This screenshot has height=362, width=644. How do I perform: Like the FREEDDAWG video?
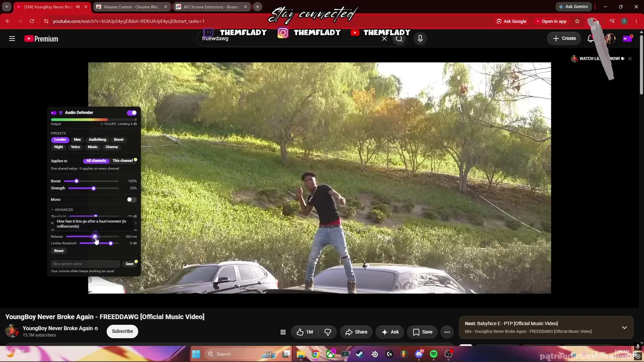point(305,332)
